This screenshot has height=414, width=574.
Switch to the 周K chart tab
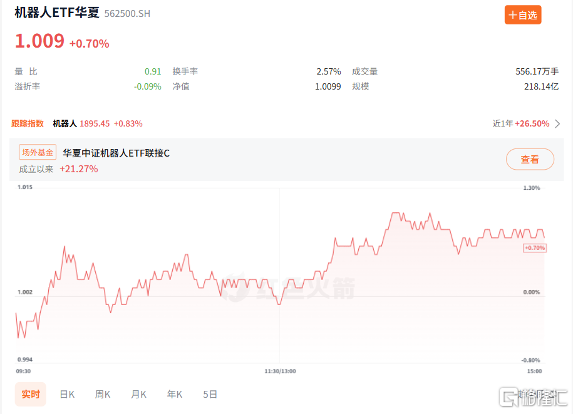[102, 394]
